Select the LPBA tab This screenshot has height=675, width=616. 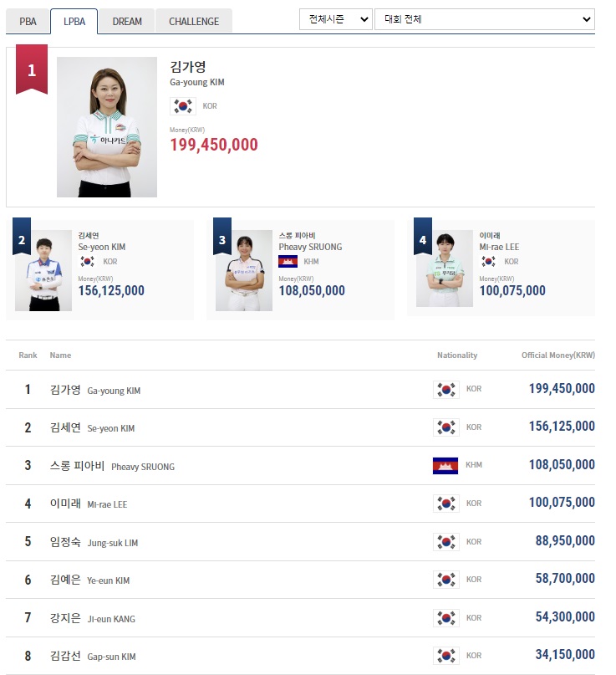tap(75, 21)
